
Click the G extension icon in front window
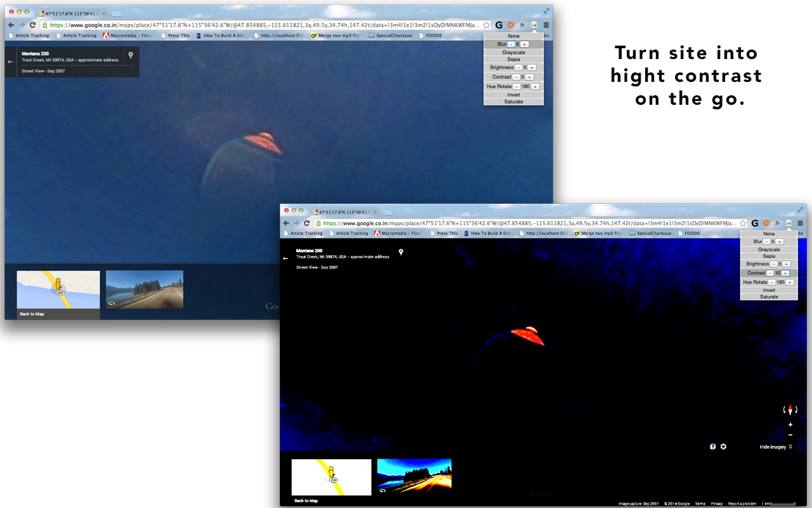click(755, 223)
